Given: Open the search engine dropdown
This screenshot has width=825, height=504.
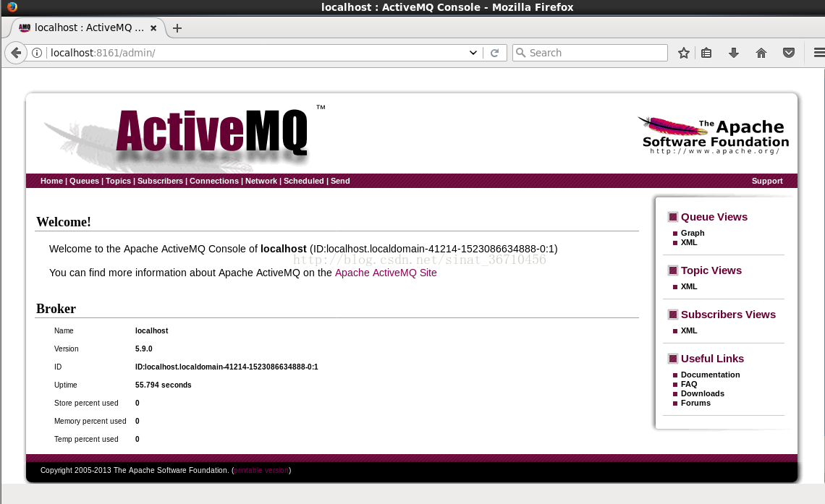Looking at the screenshot, I should [x=520, y=52].
